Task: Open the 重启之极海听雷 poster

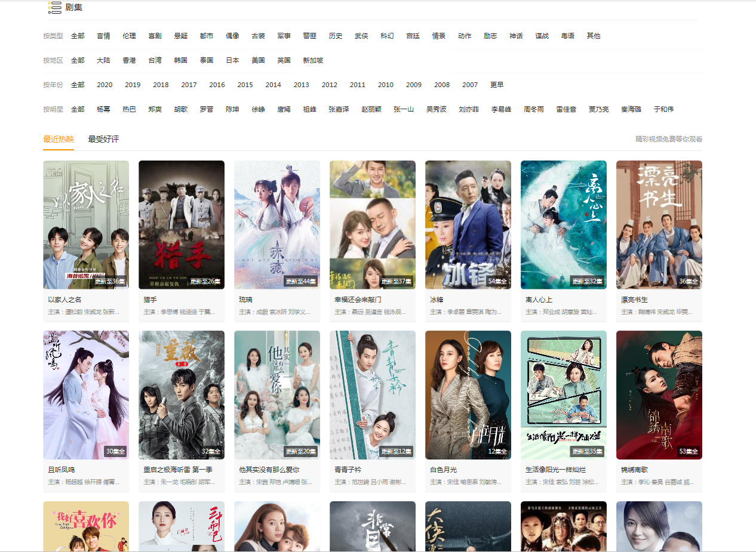Action: [x=182, y=395]
